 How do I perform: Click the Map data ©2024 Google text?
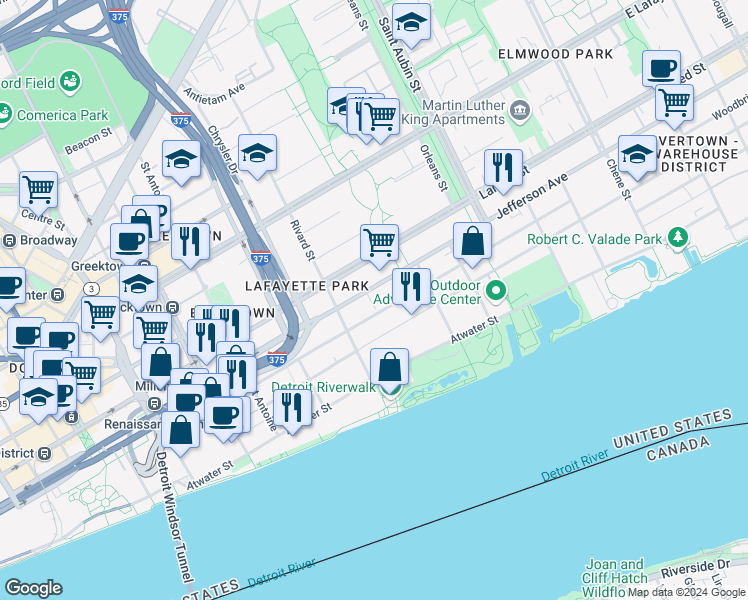pyautogui.click(x=686, y=592)
